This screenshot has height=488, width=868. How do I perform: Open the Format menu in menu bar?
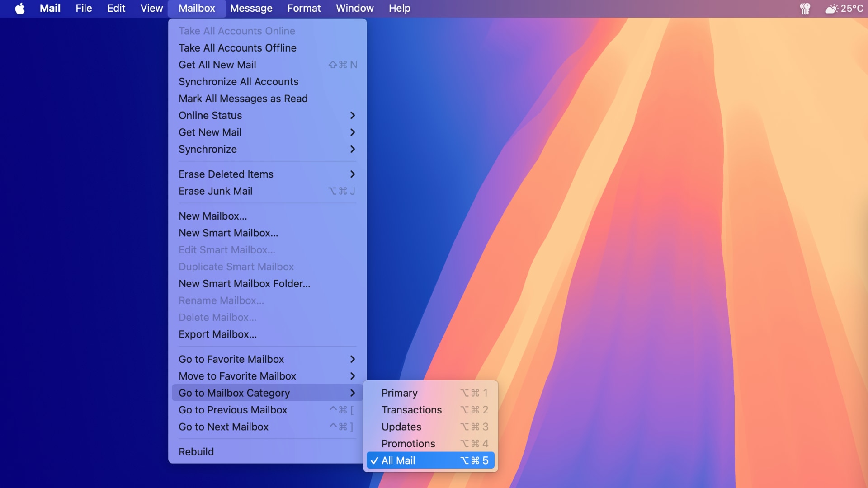click(304, 9)
